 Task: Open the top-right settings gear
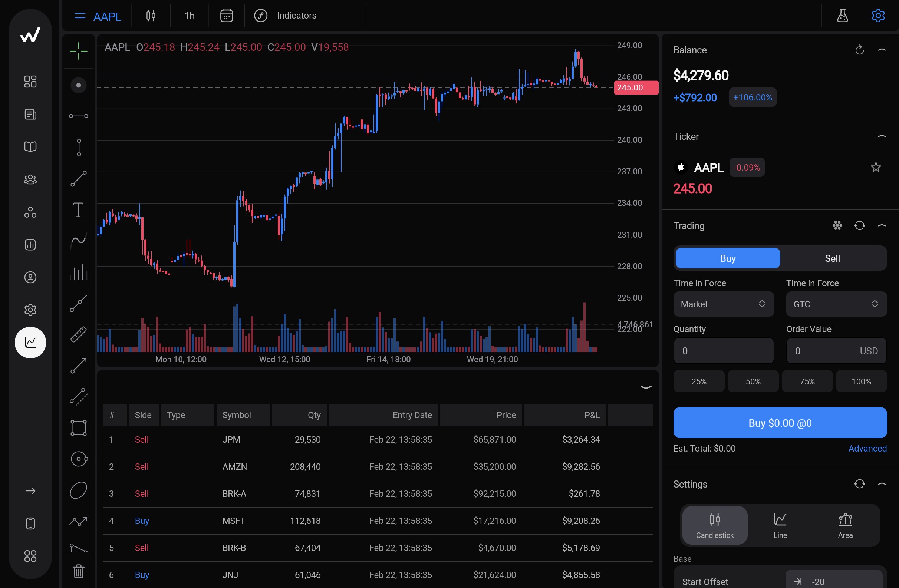(x=878, y=16)
